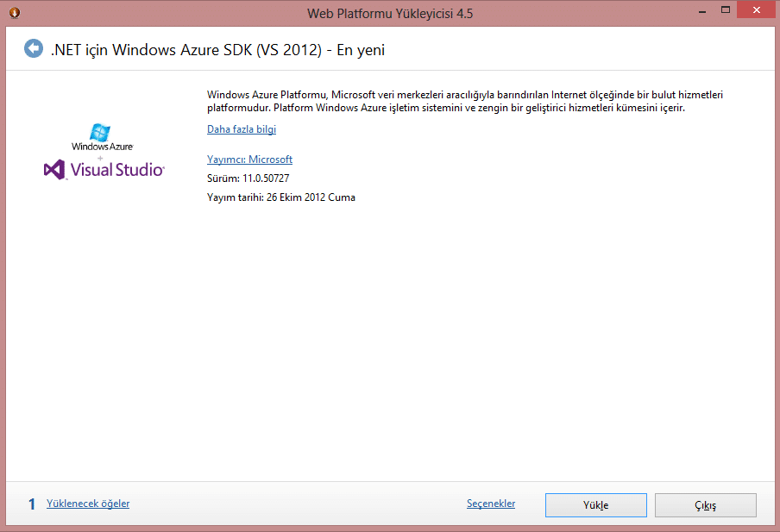
Task: Start installation with the Yükle button
Action: tap(596, 505)
